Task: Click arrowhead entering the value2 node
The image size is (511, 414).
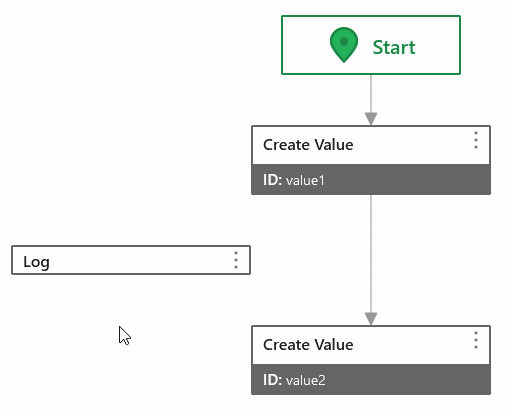Action: pyautogui.click(x=371, y=319)
